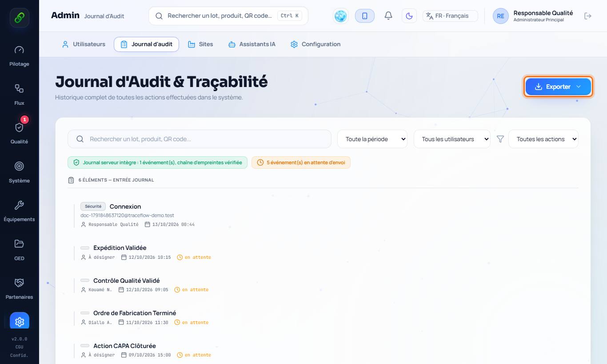Go to the Système section
This screenshot has width=607, height=364.
coord(19,173)
